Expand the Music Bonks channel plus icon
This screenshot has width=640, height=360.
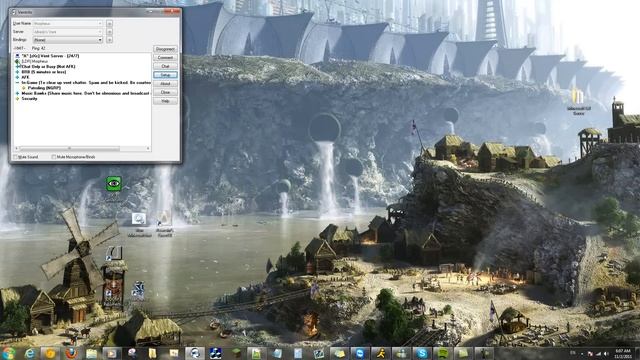coord(17,93)
